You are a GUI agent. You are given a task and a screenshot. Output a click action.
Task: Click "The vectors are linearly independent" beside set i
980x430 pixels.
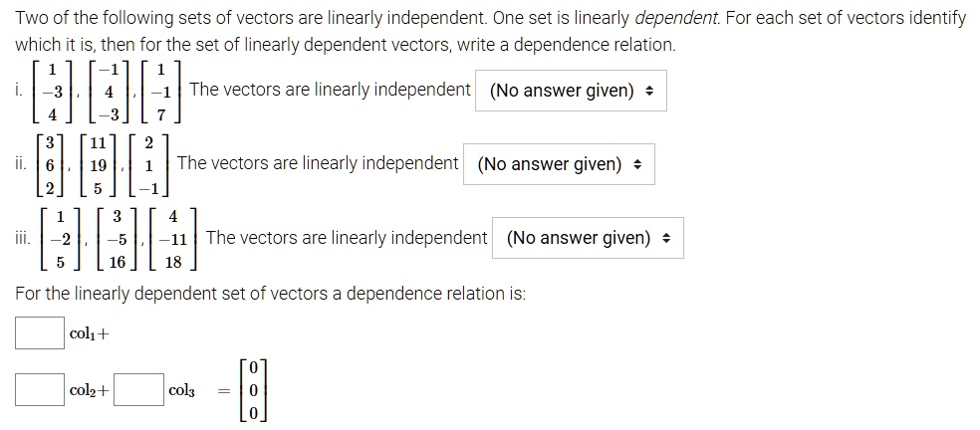pyautogui.click(x=330, y=90)
